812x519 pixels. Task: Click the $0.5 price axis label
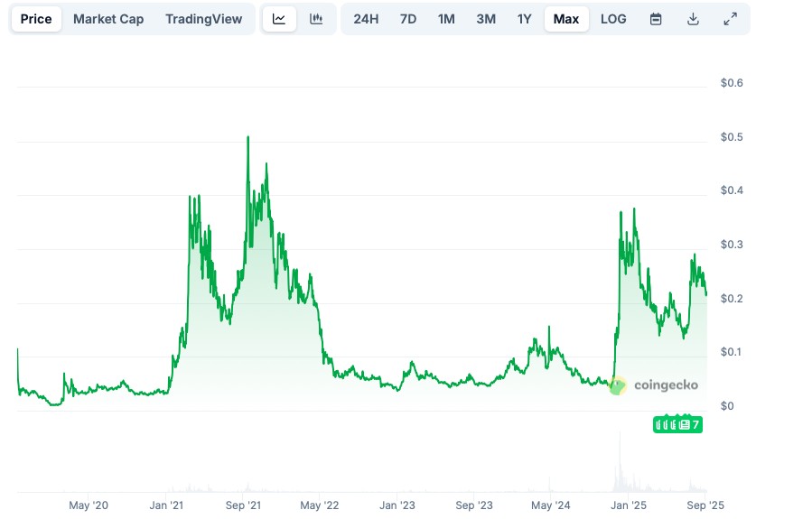pos(732,137)
